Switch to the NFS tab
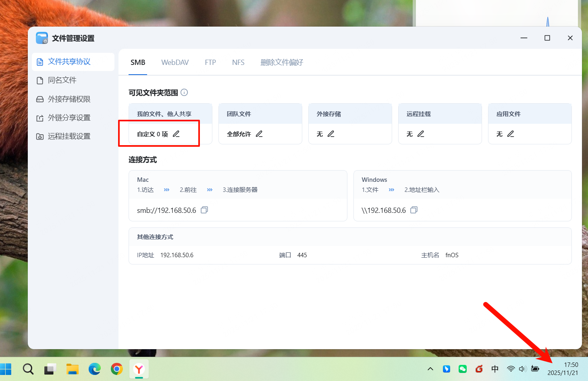The image size is (588, 381). pos(238,62)
